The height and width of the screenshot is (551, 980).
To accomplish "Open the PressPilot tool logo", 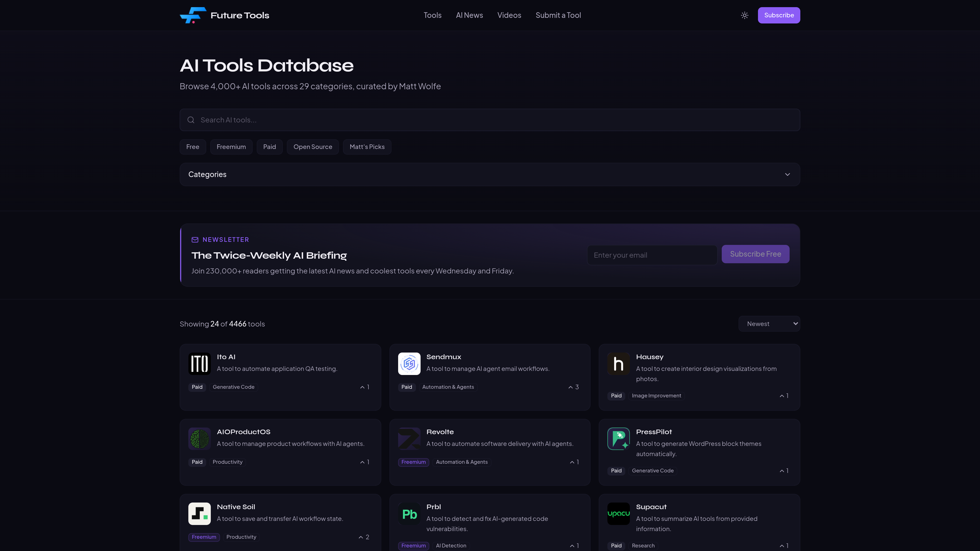I will tap(619, 439).
